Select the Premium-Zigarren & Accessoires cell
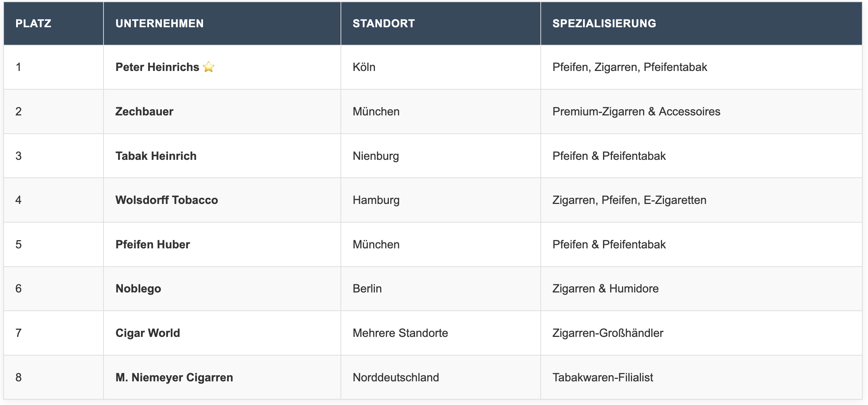 coord(636,111)
